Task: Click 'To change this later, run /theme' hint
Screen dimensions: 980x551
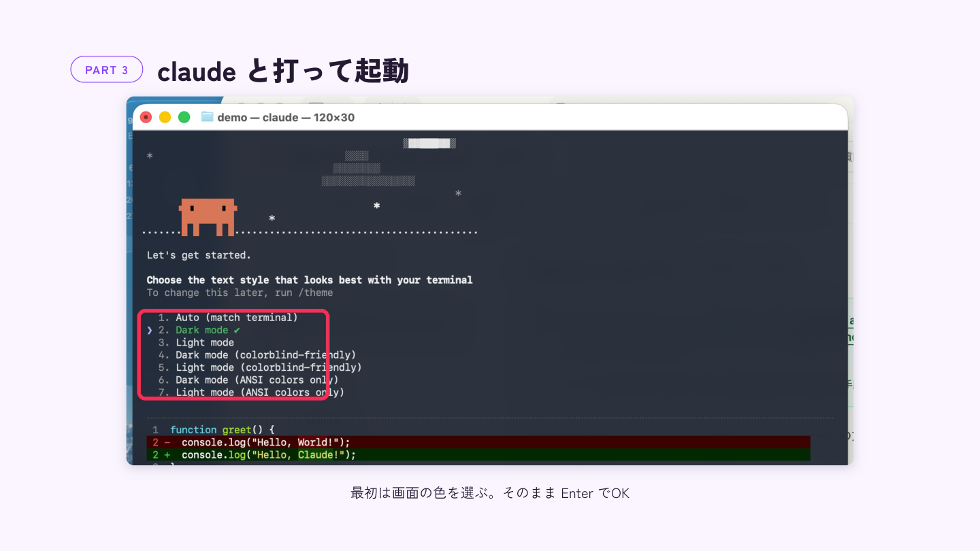Action: (x=240, y=293)
